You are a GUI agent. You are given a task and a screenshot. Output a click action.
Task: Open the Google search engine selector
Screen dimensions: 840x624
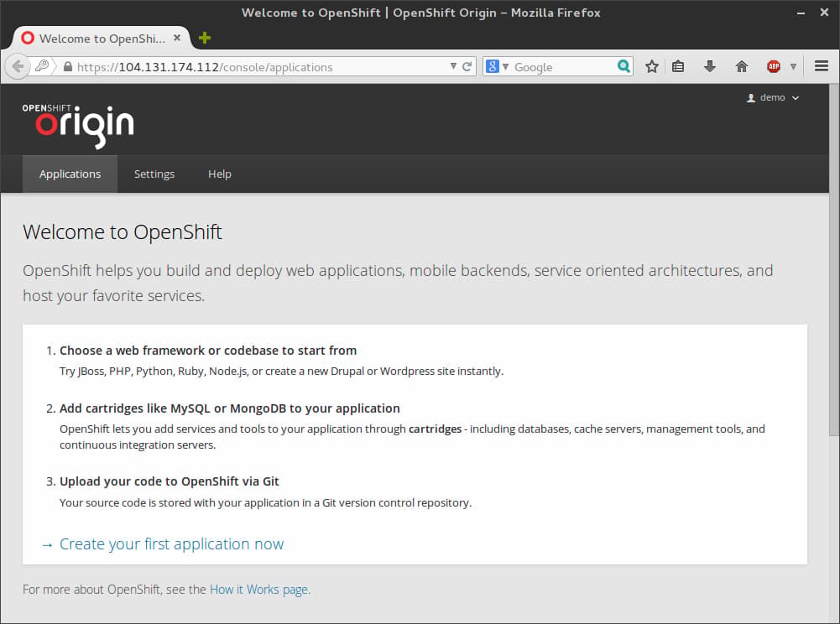(497, 66)
